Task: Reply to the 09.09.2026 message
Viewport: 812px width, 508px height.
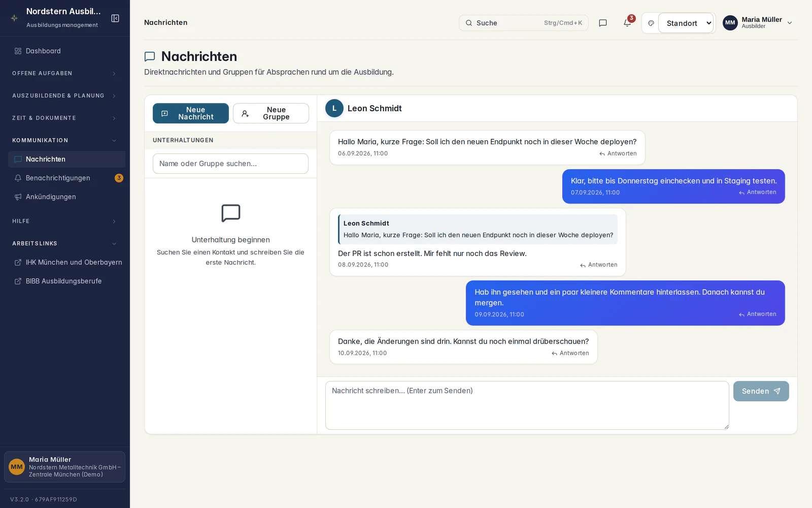Action: [757, 314]
